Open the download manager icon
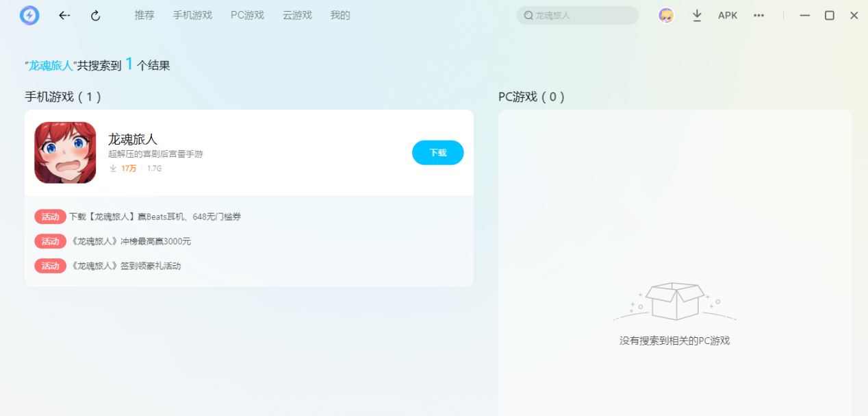This screenshot has width=868, height=416. 697,15
